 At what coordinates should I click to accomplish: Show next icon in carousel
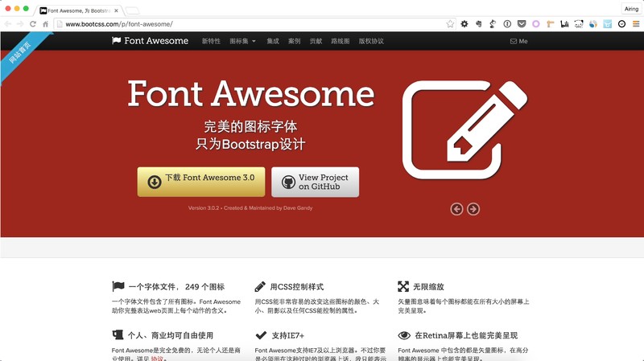point(473,209)
